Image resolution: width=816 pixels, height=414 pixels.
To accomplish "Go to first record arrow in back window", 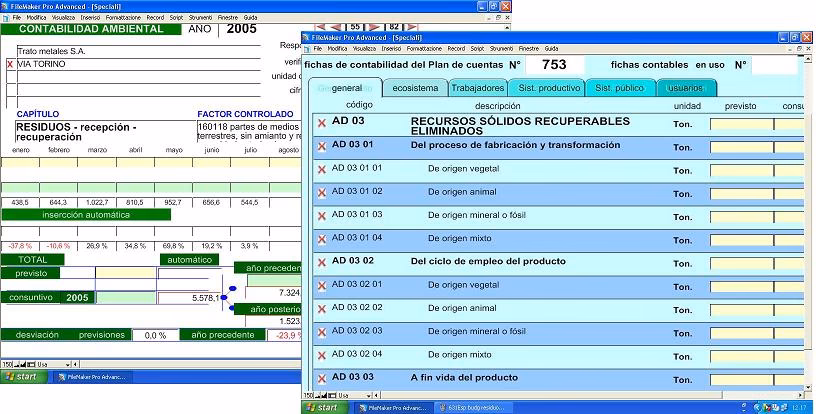I will [x=320, y=27].
